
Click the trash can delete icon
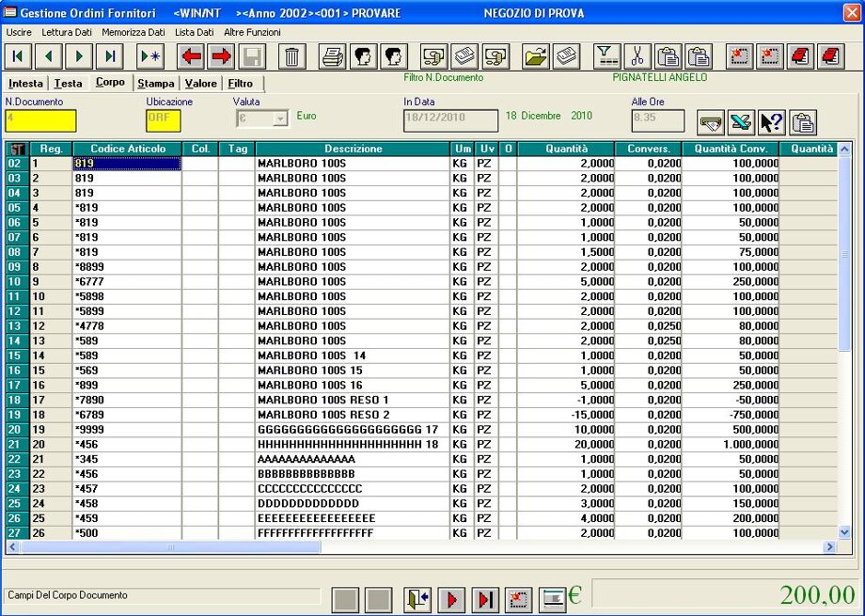pos(292,56)
